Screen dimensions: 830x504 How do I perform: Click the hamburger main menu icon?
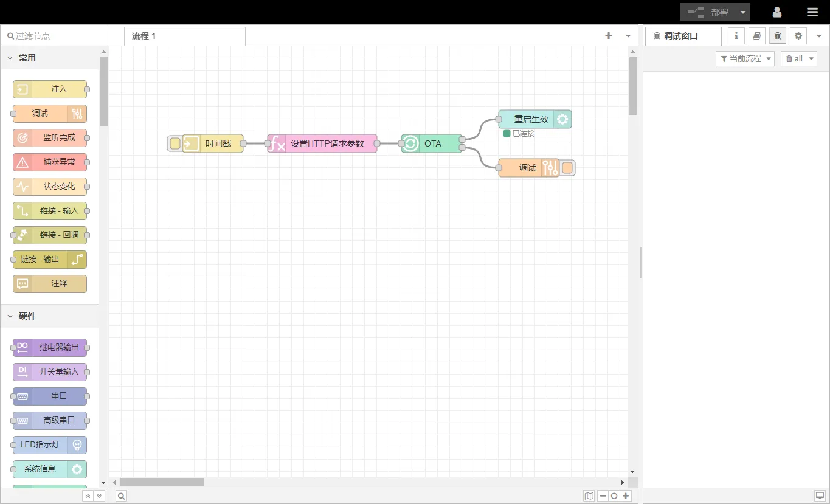(812, 12)
